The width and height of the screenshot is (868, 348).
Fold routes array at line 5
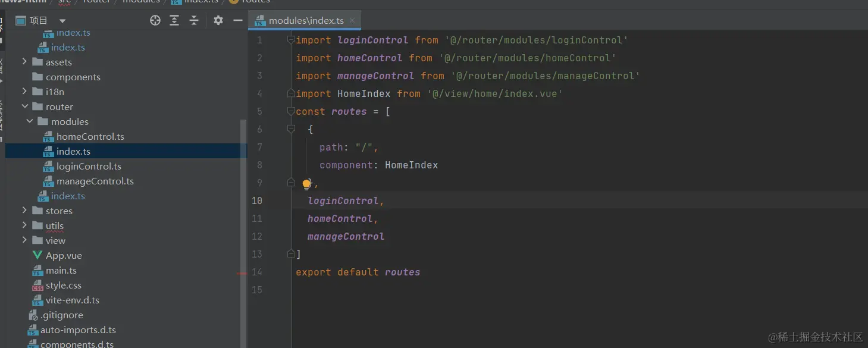click(x=291, y=111)
